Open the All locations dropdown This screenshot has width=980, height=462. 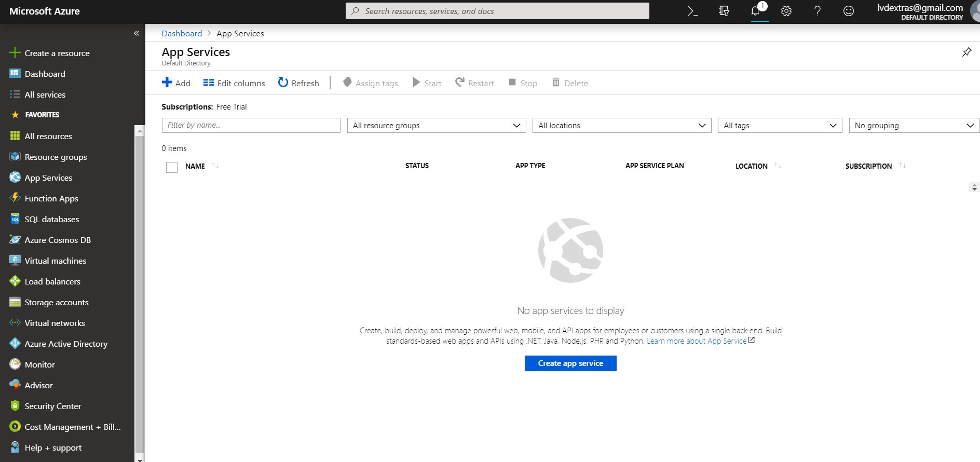click(x=621, y=126)
